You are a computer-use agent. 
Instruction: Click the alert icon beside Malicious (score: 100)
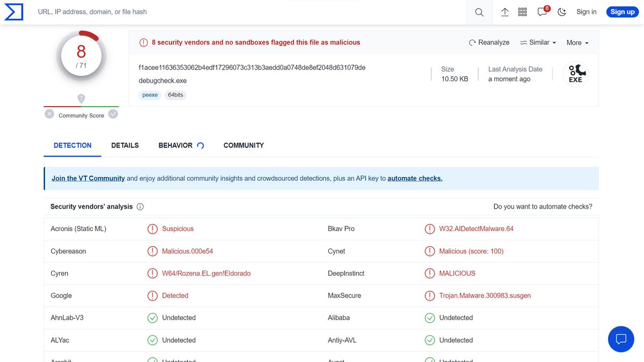pyautogui.click(x=429, y=251)
